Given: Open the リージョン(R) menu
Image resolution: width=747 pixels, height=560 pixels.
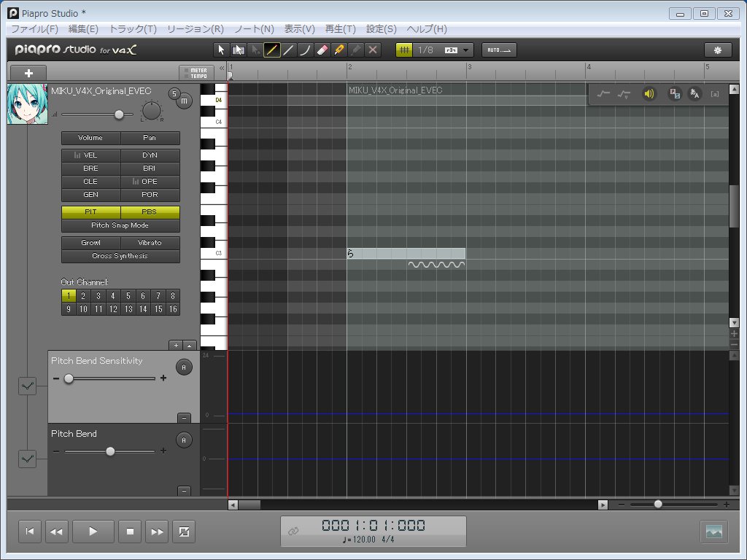Looking at the screenshot, I should (x=196, y=29).
